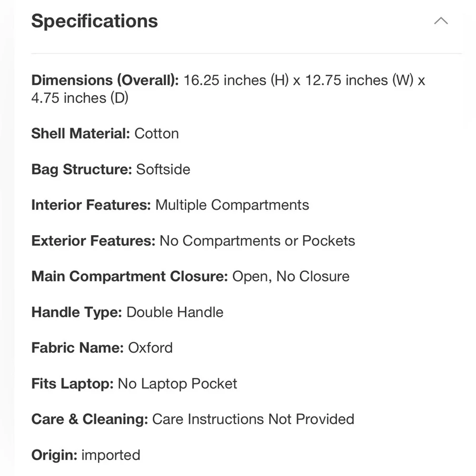Click the Open, No Closure value
This screenshot has height=476, width=476.
[x=291, y=277]
